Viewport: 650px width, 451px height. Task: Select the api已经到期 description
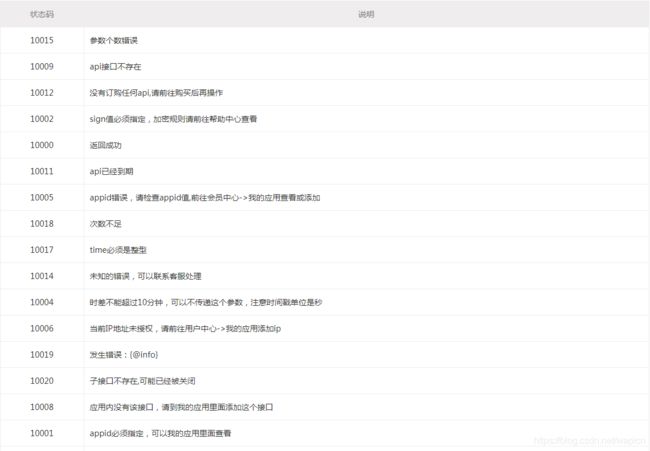pos(112,171)
